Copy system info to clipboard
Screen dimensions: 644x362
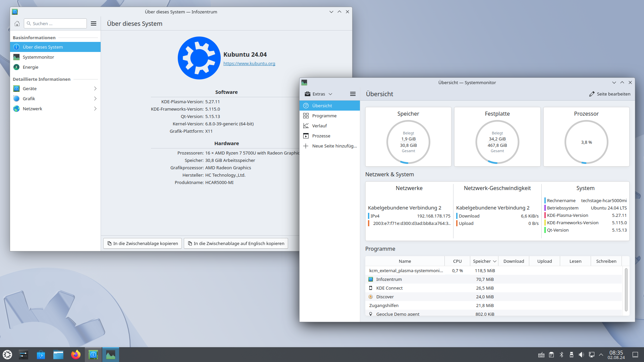143,243
